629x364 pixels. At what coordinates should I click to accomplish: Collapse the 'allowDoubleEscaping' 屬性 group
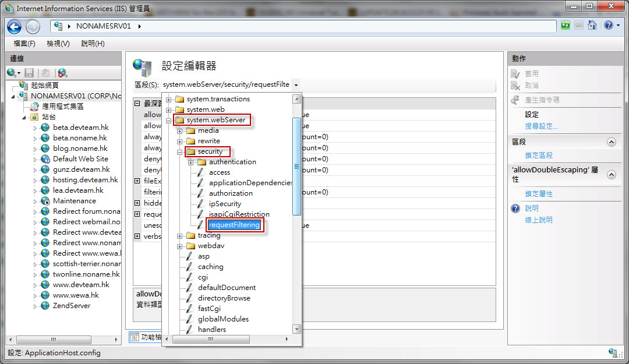[612, 175]
